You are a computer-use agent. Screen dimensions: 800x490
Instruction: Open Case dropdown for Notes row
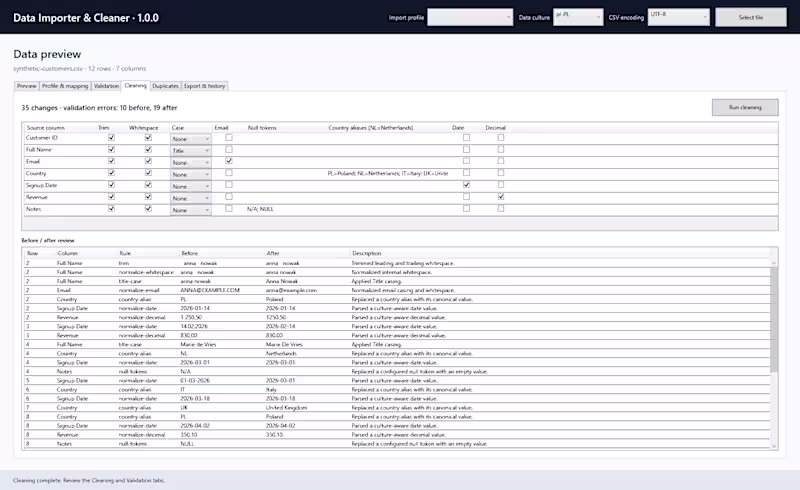[190, 210]
